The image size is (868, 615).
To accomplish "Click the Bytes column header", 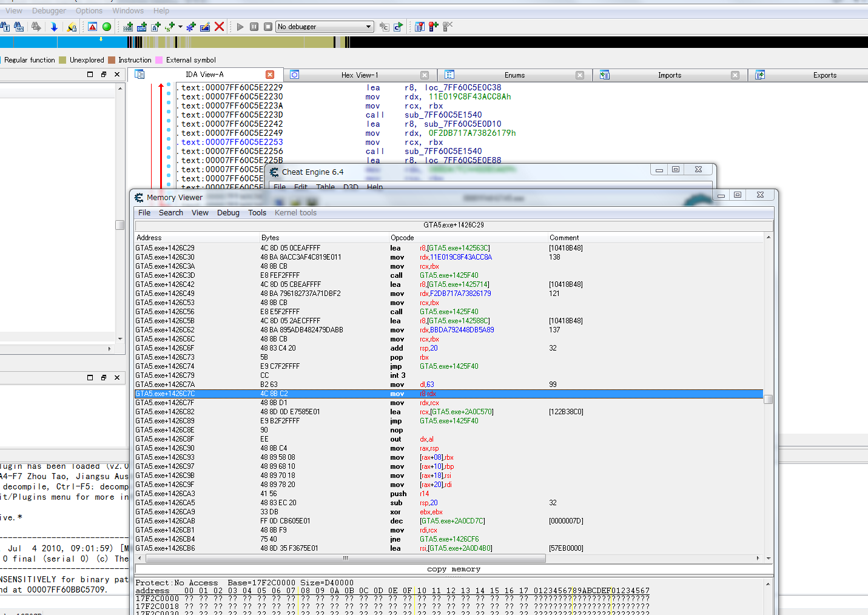I will click(324, 238).
